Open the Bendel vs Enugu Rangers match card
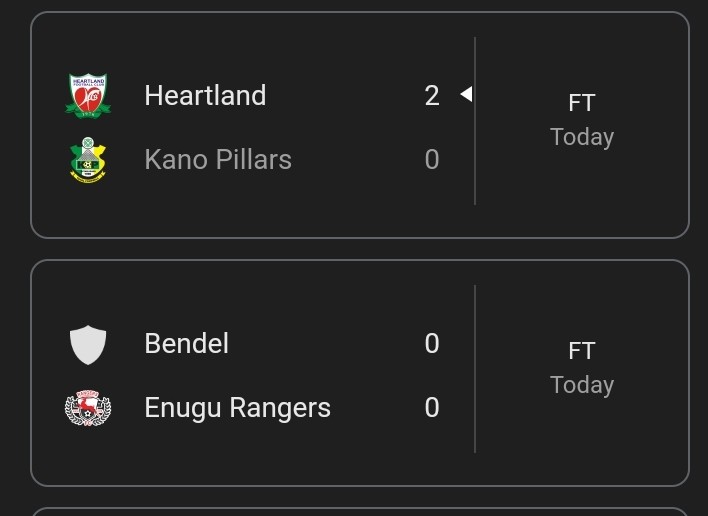This screenshot has width=708, height=516. point(360,373)
